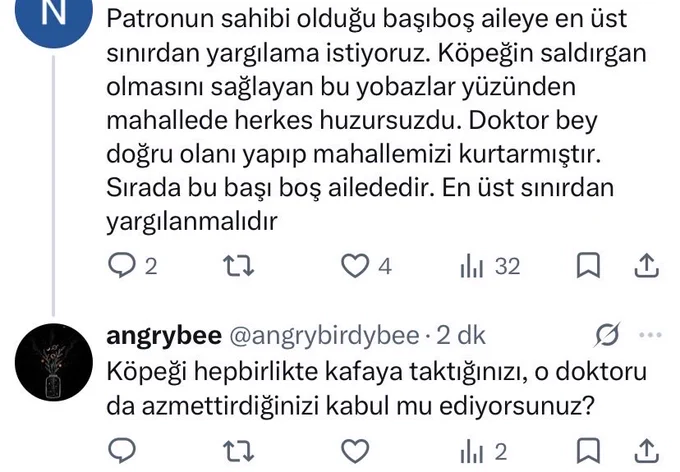The width and height of the screenshot is (680, 472).
Task: Open the tweet text starting with Patronun sahibi
Action: (x=376, y=120)
